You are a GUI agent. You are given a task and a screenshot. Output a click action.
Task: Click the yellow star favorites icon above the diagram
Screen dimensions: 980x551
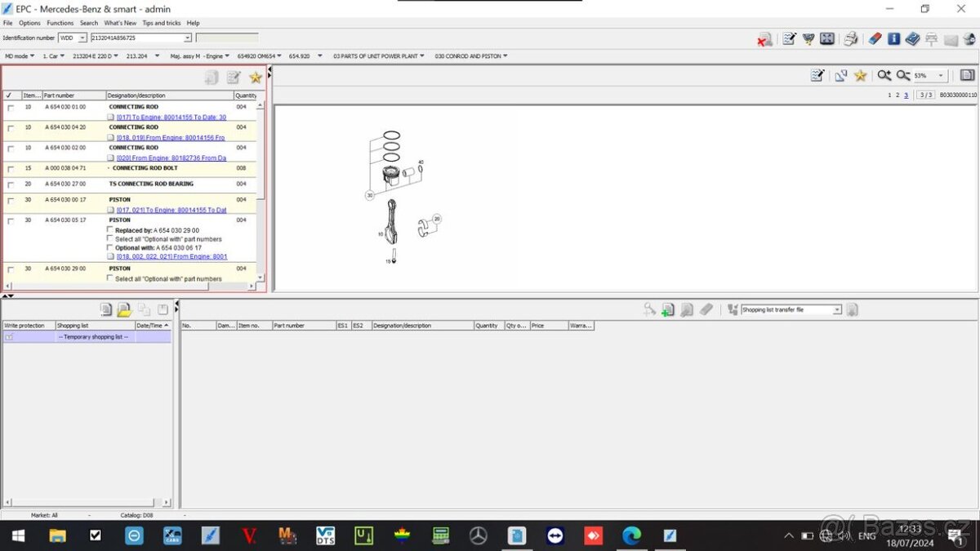(860, 75)
